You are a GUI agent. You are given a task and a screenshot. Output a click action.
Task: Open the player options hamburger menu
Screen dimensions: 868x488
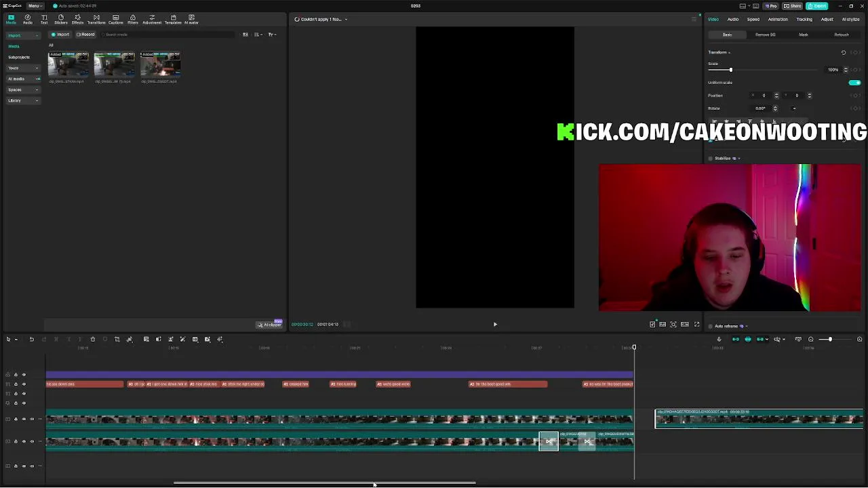coord(693,19)
